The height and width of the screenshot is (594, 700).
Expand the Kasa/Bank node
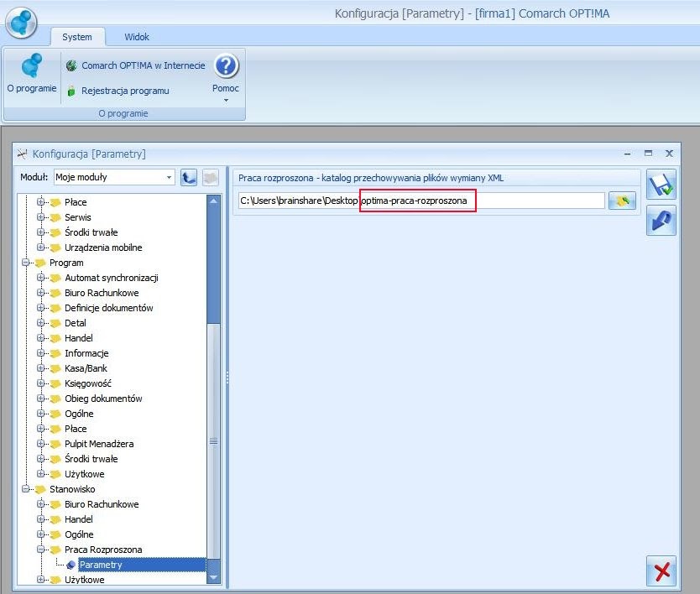pos(40,368)
